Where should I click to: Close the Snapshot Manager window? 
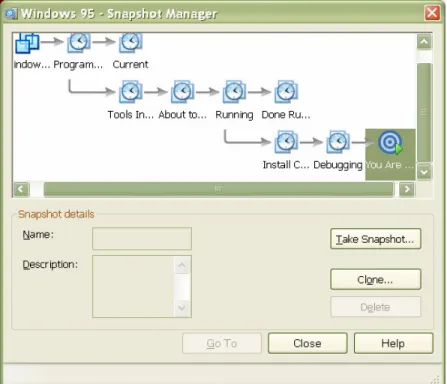coord(432,13)
